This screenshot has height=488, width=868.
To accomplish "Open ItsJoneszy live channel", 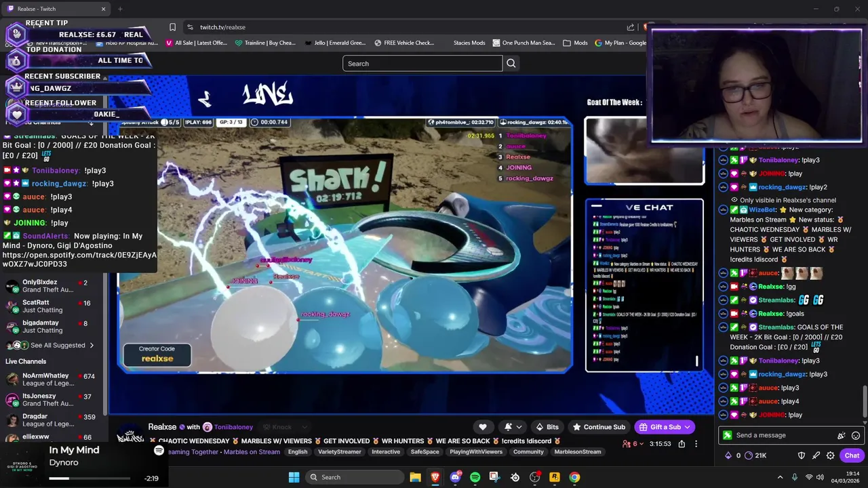I will [51, 400].
